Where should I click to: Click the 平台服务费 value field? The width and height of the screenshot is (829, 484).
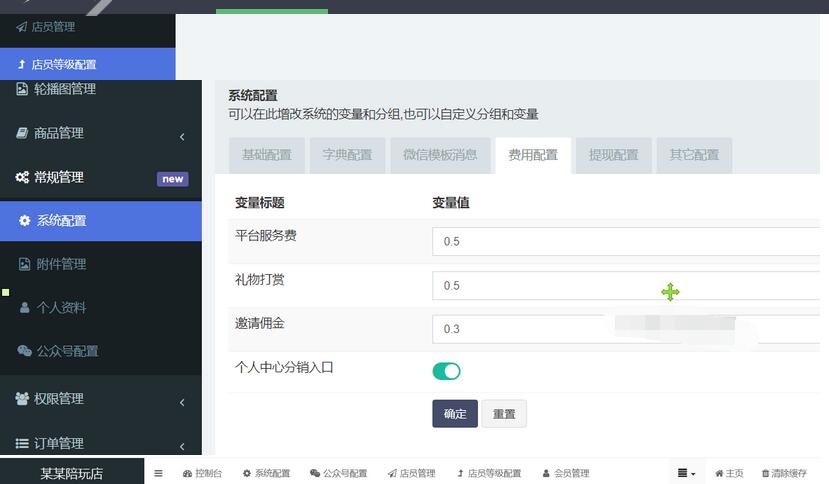[x=626, y=241]
